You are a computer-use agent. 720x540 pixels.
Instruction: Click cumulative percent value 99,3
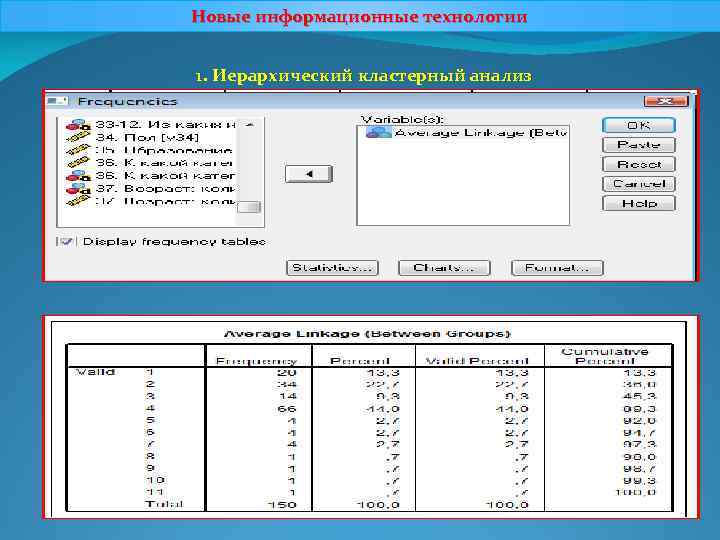pyautogui.click(x=640, y=481)
